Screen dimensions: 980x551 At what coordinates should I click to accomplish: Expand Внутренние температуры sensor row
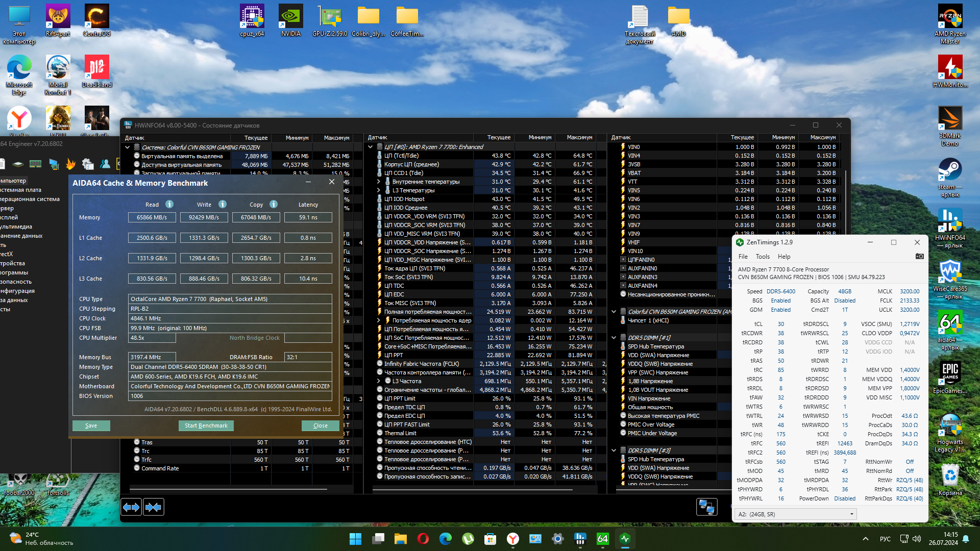[379, 182]
